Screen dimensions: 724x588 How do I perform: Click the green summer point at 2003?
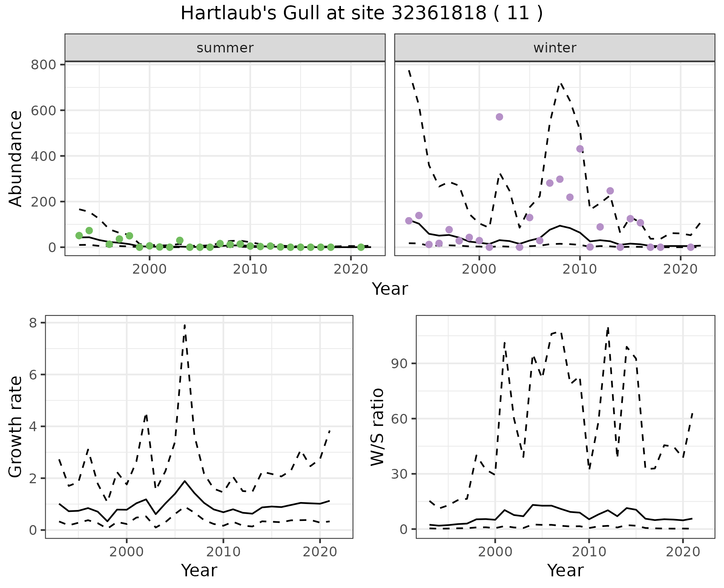180,240
